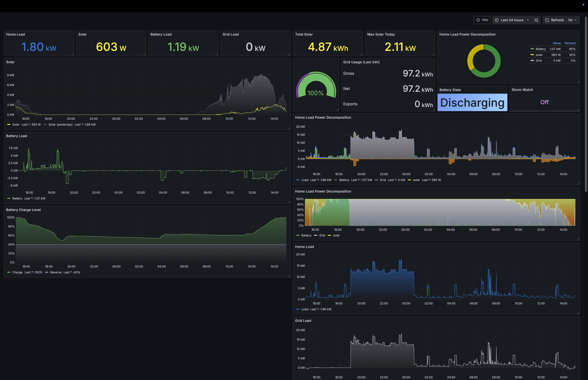588x380 pixels.
Task: Click the clock icon in the time picker
Action: pos(497,20)
